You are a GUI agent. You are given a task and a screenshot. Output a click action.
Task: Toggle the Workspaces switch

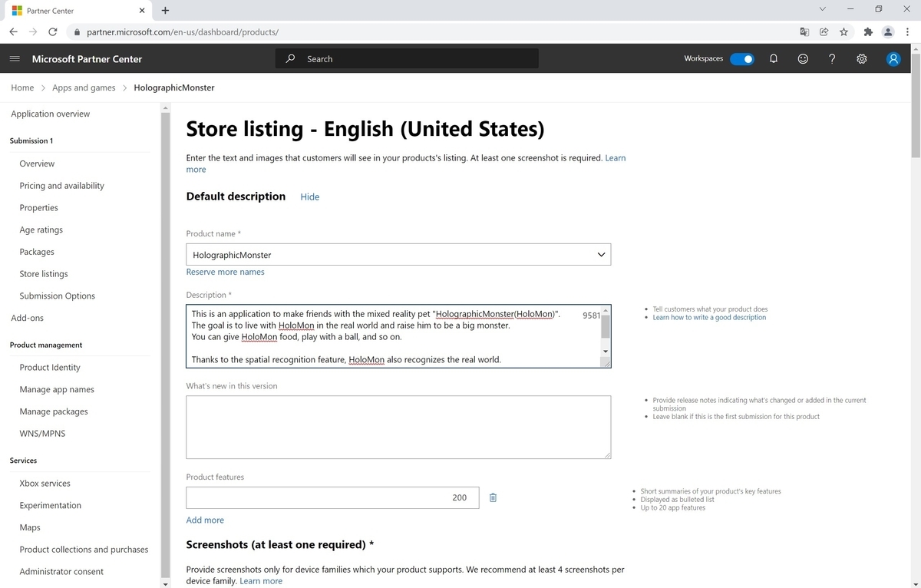pyautogui.click(x=741, y=58)
